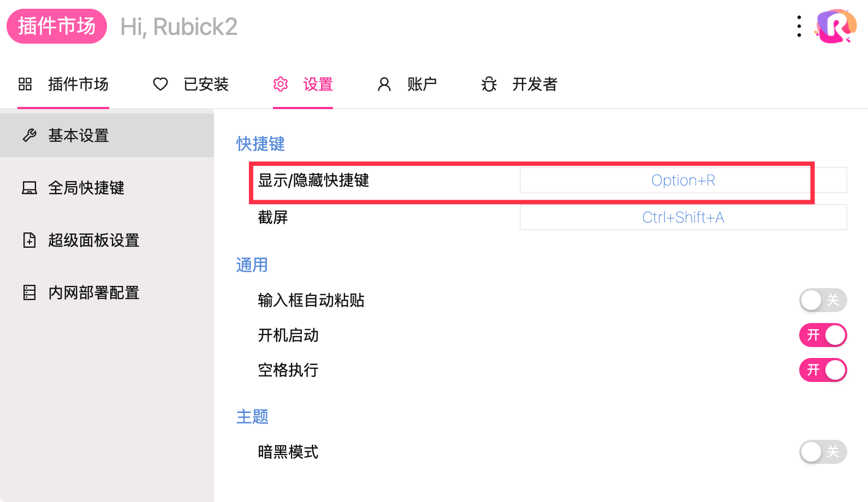Screen dimensions: 868x502
Task: Click the pink 插件市场 tag button
Action: pos(57,26)
